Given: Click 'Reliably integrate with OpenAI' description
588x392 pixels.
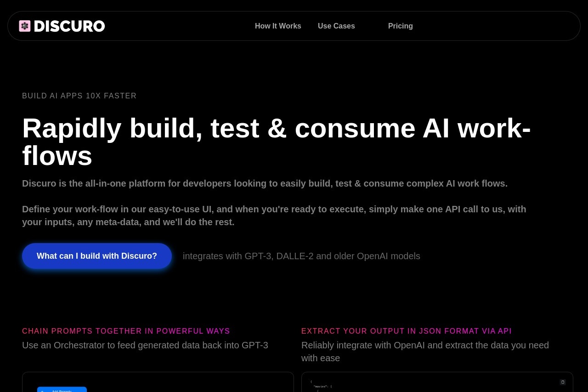Looking at the screenshot, I should click(425, 352).
